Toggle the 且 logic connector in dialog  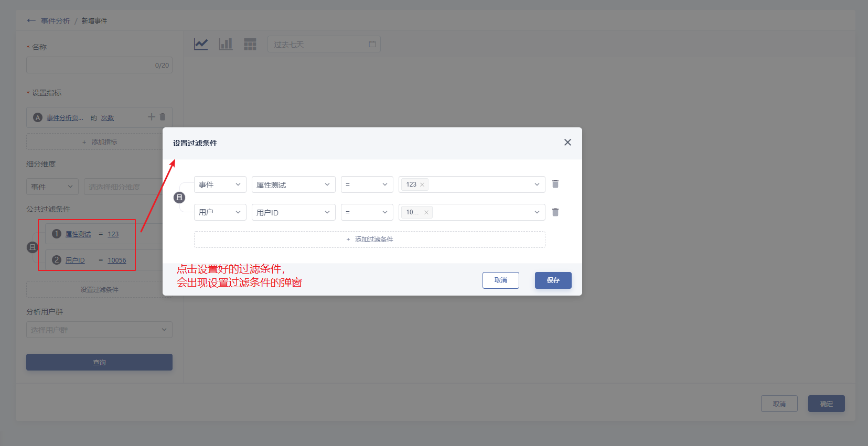point(179,198)
